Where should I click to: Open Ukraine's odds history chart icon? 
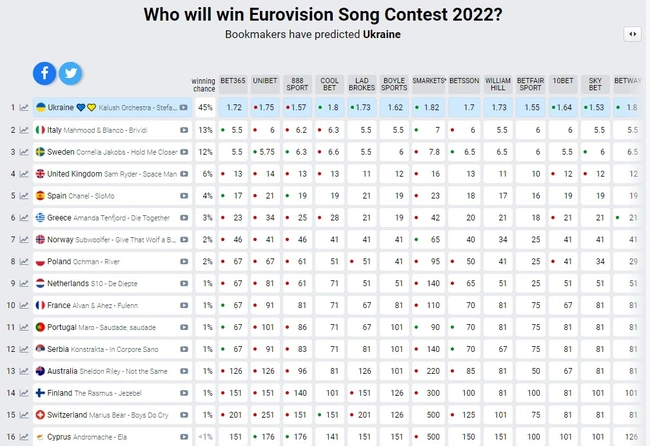(x=24, y=107)
